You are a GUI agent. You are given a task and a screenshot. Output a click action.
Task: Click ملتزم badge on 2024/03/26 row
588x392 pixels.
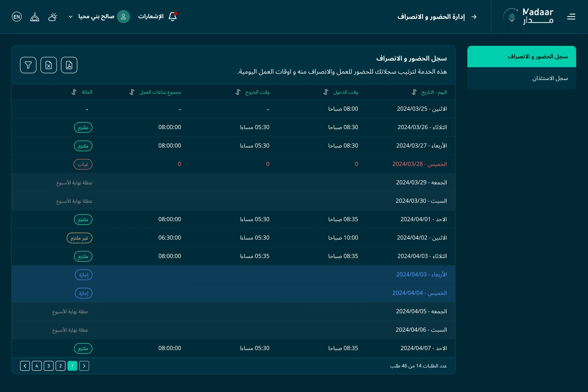pyautogui.click(x=83, y=127)
